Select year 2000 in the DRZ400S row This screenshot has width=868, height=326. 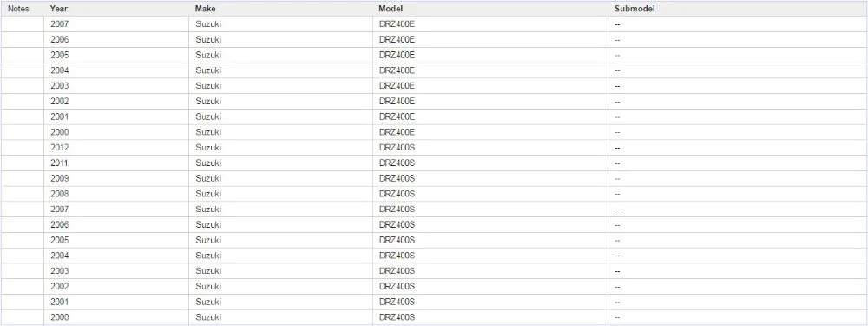click(59, 317)
